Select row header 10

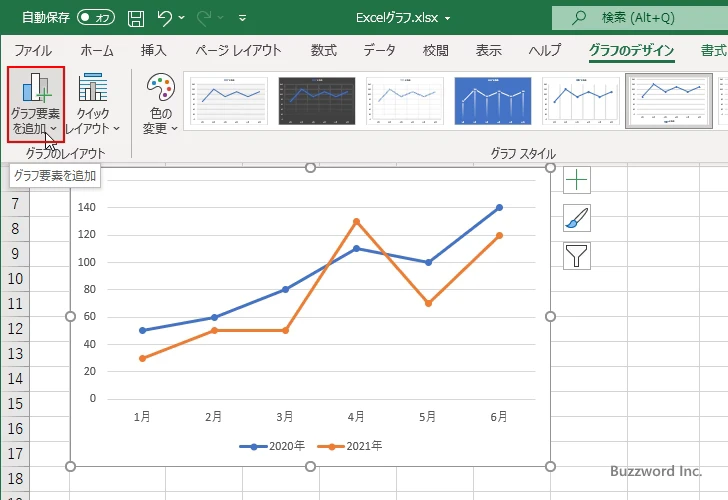click(x=15, y=279)
